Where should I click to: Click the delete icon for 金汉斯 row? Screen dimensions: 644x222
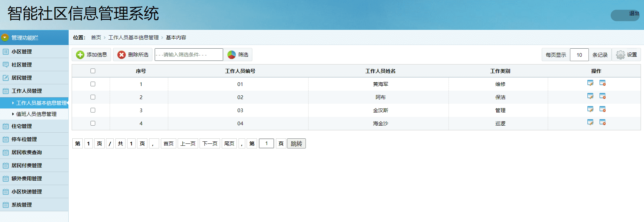click(602, 109)
